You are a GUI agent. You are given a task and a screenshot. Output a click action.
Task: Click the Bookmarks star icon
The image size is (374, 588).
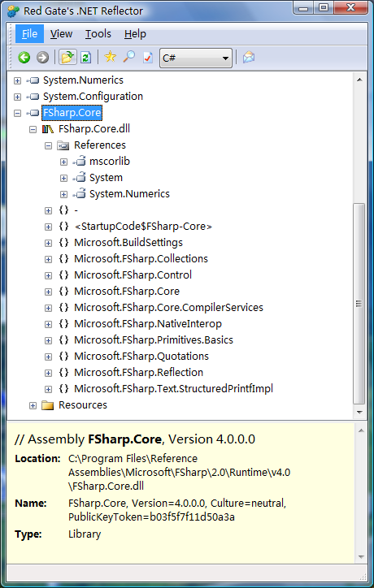[x=111, y=57]
